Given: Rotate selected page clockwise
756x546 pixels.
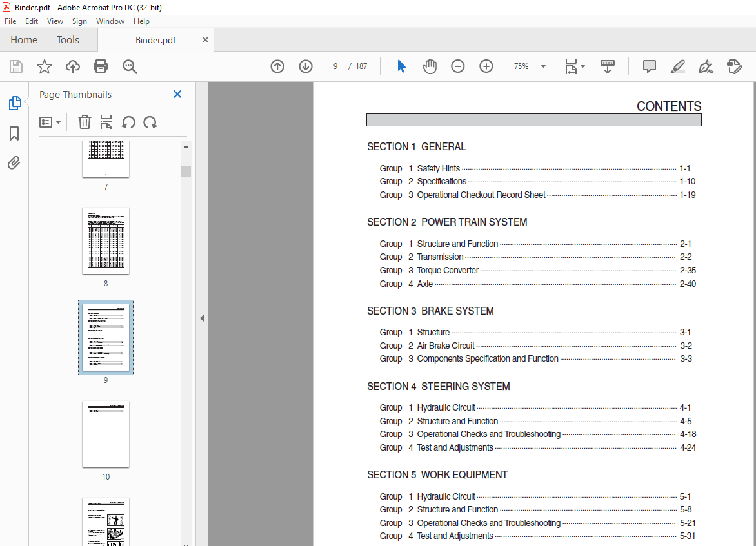Looking at the screenshot, I should click(150, 122).
